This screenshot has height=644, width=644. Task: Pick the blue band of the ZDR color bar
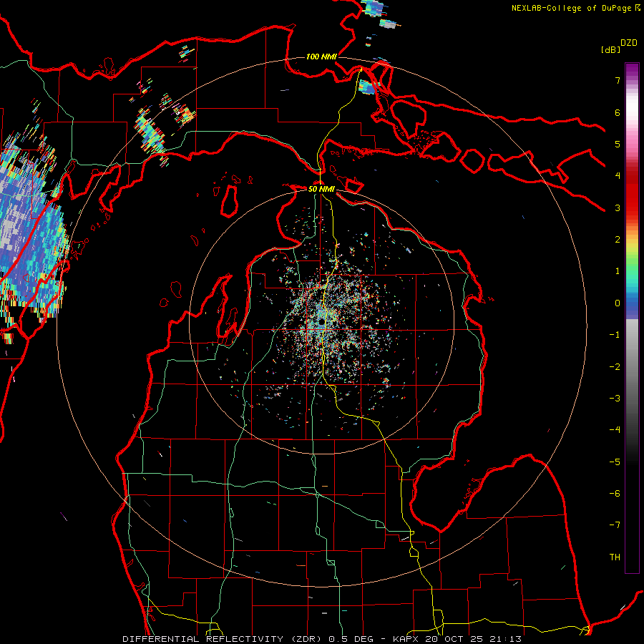[632, 306]
